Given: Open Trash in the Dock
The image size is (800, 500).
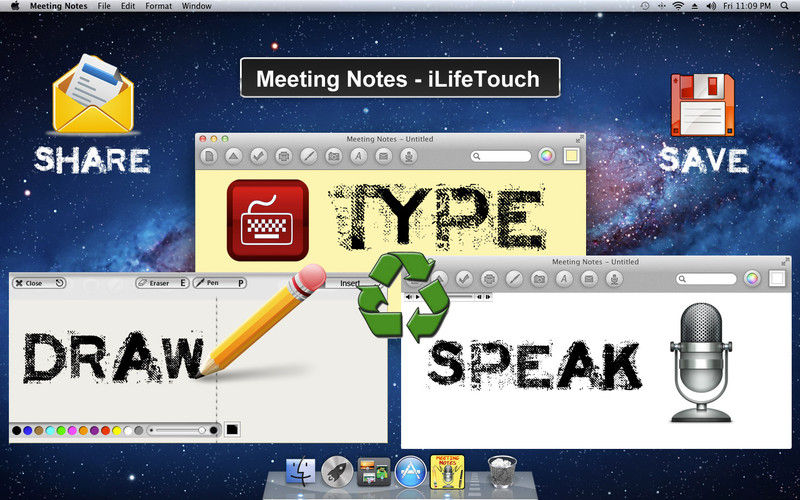Looking at the screenshot, I should (503, 471).
